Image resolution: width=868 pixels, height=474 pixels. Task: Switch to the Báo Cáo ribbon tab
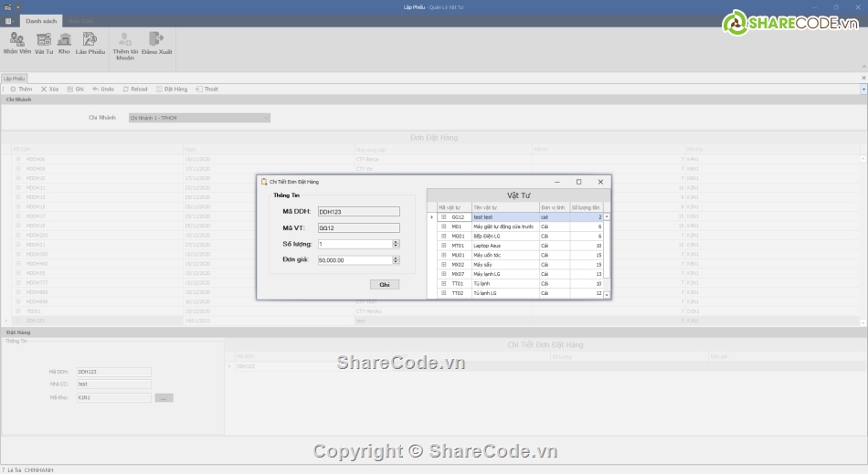point(80,21)
